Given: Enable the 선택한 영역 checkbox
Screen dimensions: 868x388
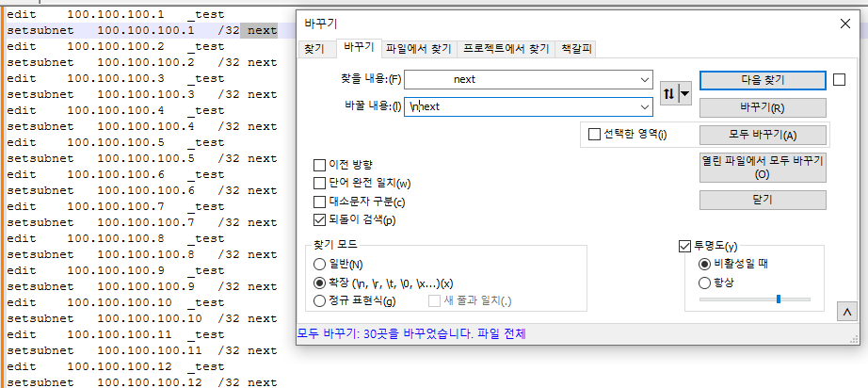Looking at the screenshot, I should point(594,135).
